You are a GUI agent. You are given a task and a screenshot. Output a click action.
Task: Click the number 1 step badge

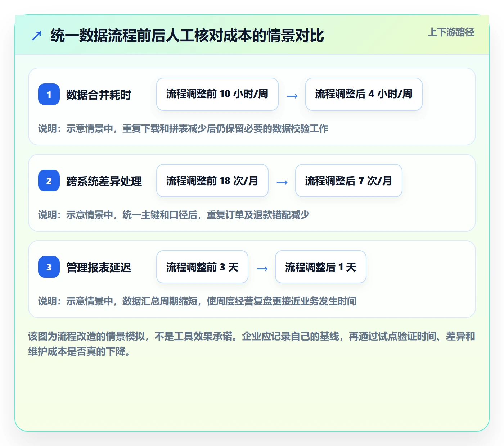(x=49, y=94)
